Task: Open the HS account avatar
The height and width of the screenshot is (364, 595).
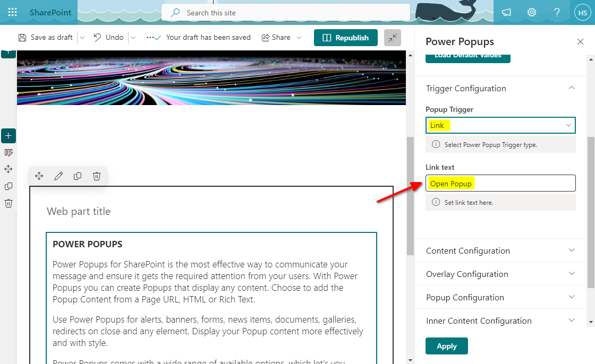Action: point(582,13)
